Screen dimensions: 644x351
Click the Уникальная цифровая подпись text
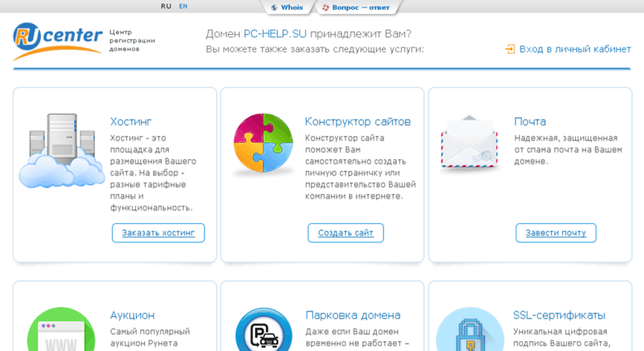coord(562,338)
